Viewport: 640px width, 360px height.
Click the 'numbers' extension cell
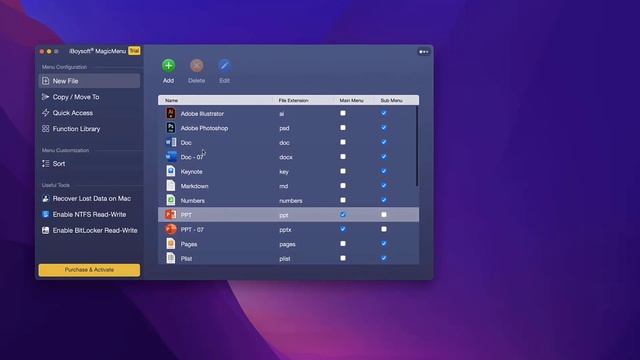pyautogui.click(x=291, y=201)
